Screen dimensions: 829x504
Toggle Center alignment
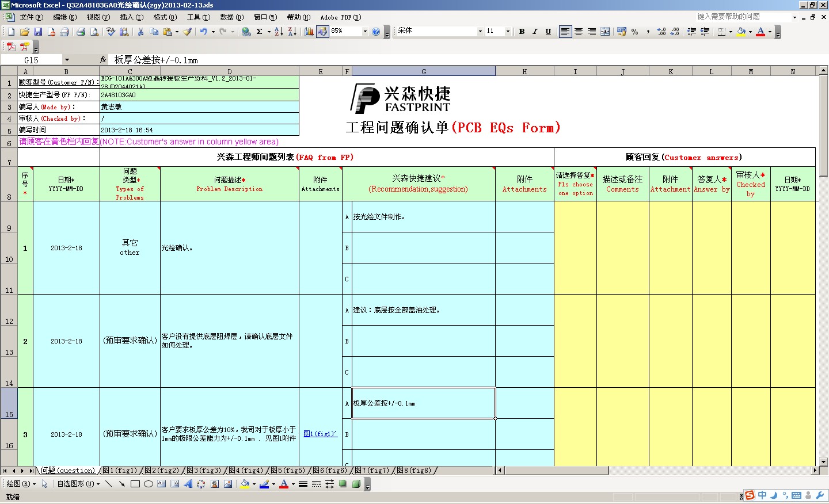pos(579,32)
